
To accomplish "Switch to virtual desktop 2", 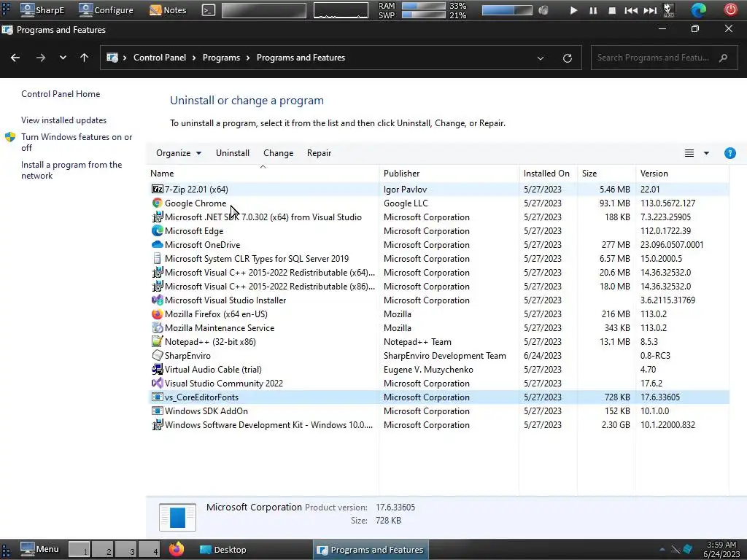I will point(103,549).
